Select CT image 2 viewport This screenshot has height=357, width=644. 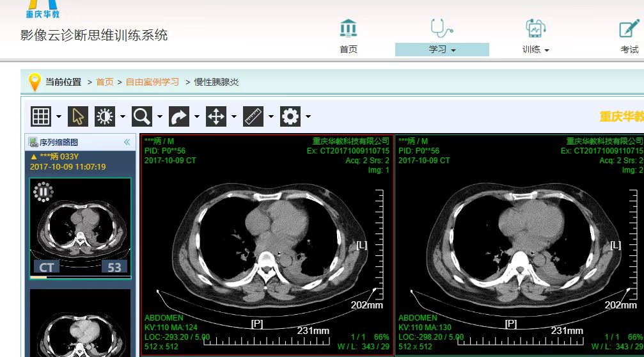(x=519, y=244)
